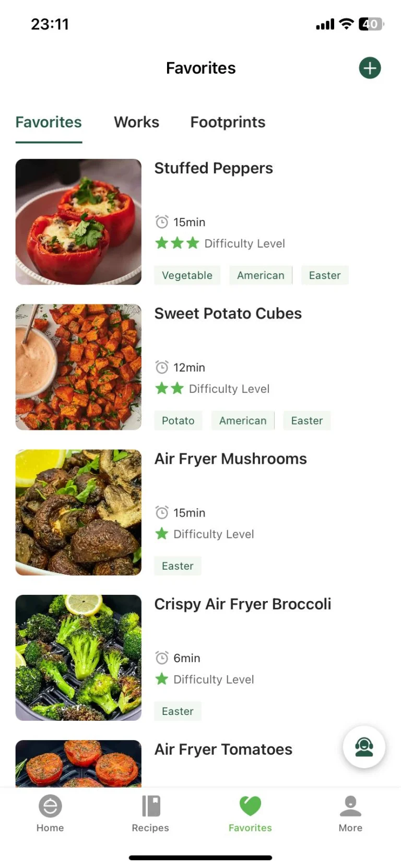
Task: Tap the Home icon in bottom bar
Action: point(50,806)
